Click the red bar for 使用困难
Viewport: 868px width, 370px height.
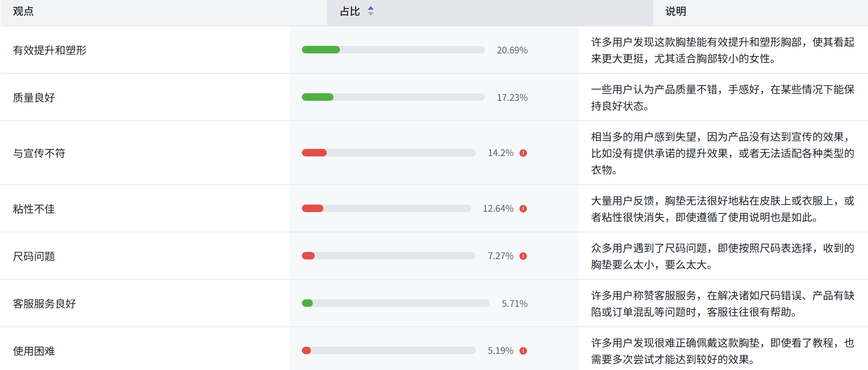click(x=306, y=350)
